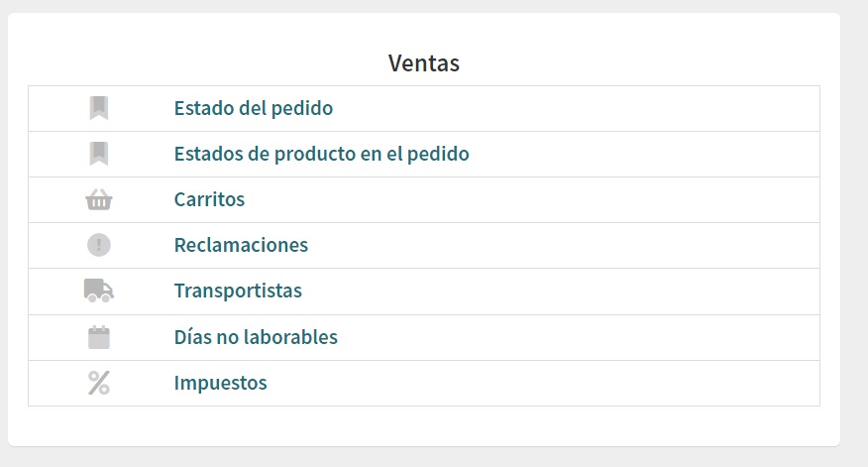Click the calendar icon for Días no laborables
This screenshot has width=868, height=467.
tap(98, 337)
